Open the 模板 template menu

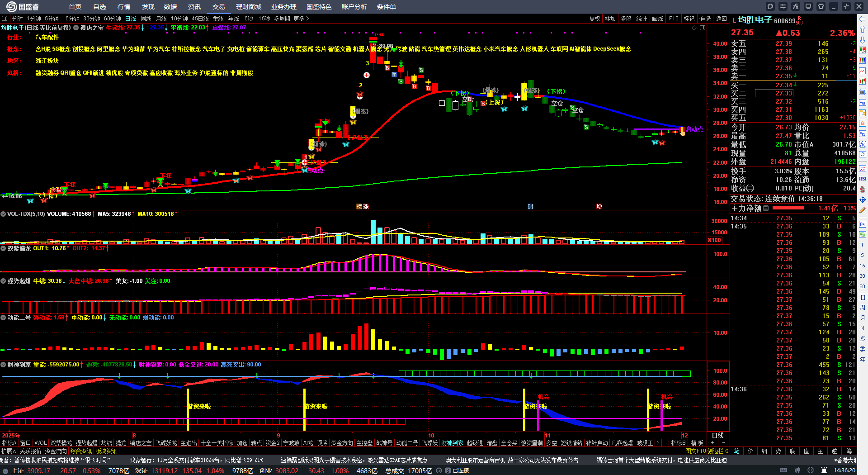pyautogui.click(x=697, y=443)
